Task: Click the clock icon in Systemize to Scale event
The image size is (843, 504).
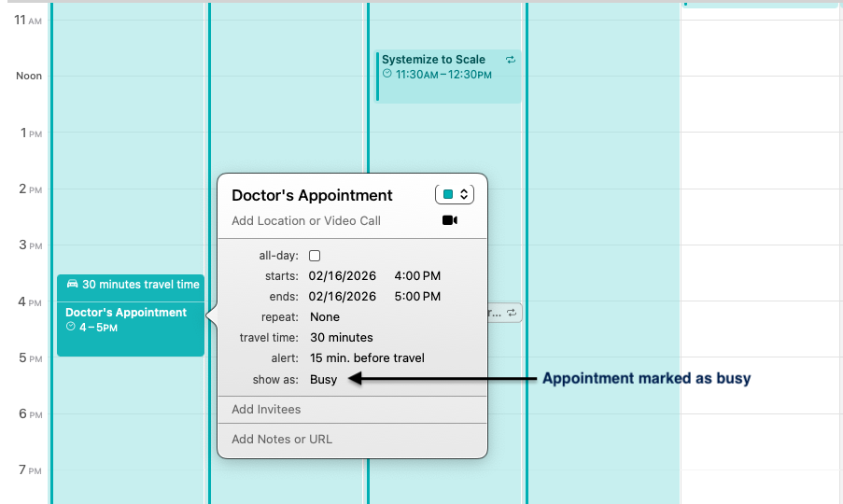Action: click(x=386, y=74)
